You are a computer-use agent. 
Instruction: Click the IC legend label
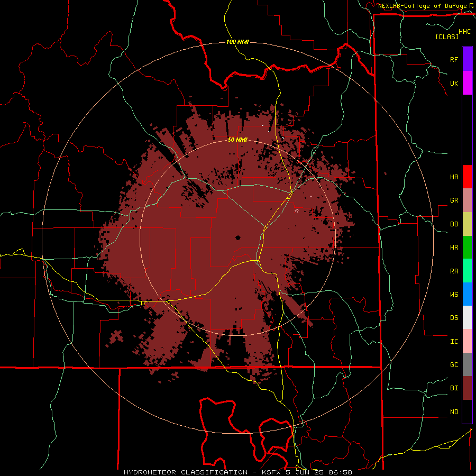point(454,341)
